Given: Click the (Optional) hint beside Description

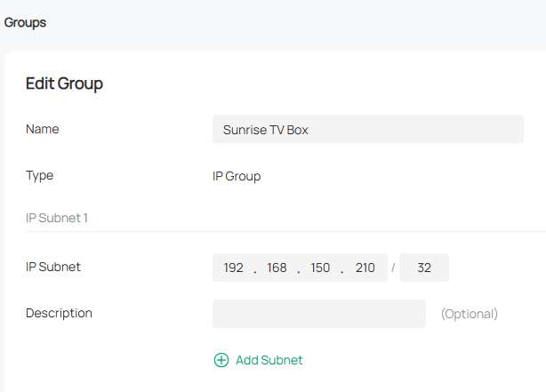Looking at the screenshot, I should (x=469, y=314).
